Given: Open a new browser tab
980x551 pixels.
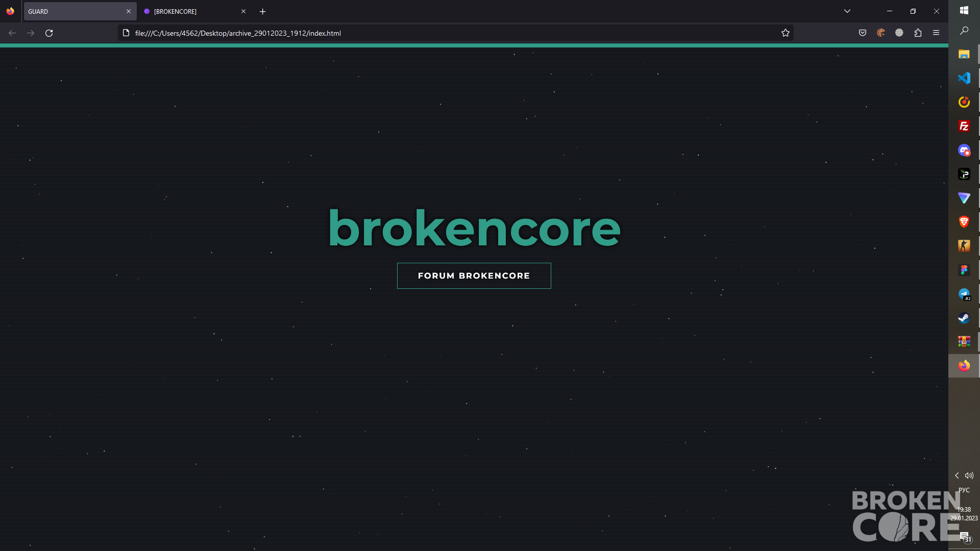Looking at the screenshot, I should (263, 11).
